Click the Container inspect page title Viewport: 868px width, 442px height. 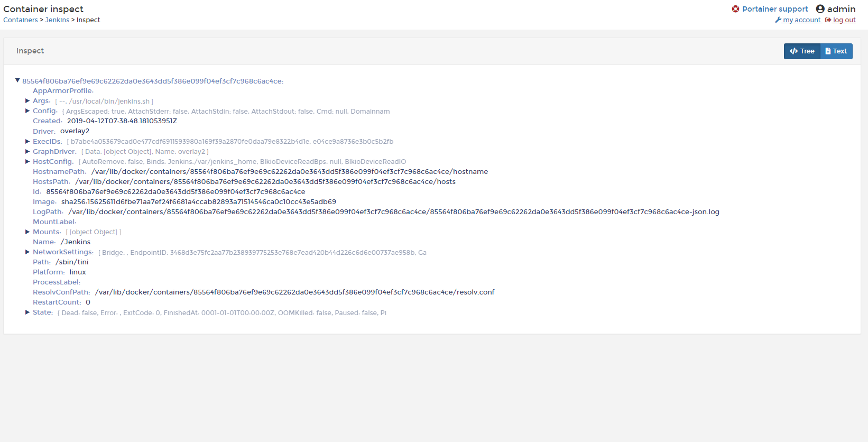[x=43, y=9]
